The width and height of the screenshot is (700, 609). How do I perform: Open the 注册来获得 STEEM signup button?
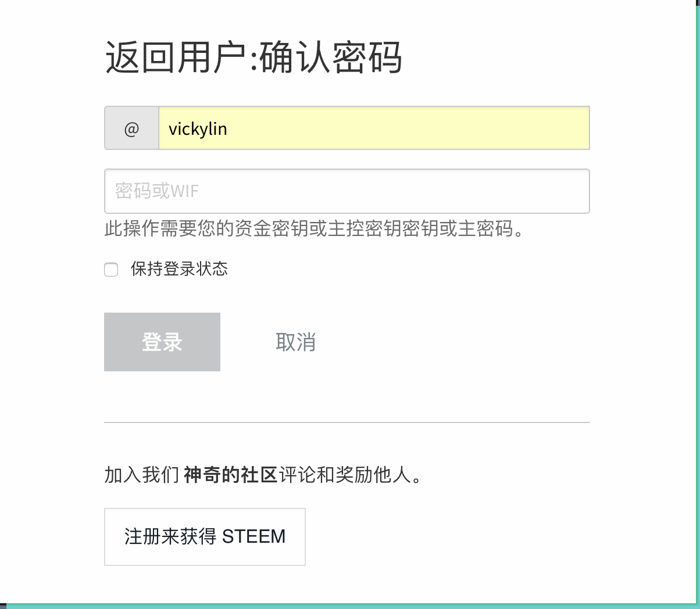tap(205, 536)
